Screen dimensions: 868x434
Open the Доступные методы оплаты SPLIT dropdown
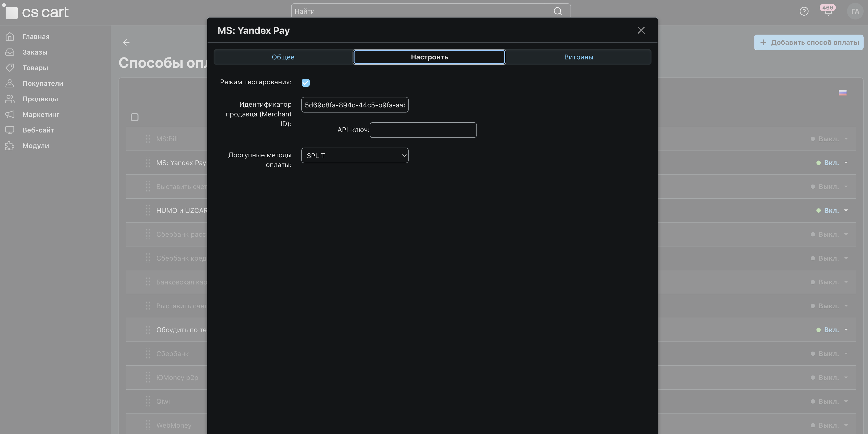pyautogui.click(x=355, y=156)
